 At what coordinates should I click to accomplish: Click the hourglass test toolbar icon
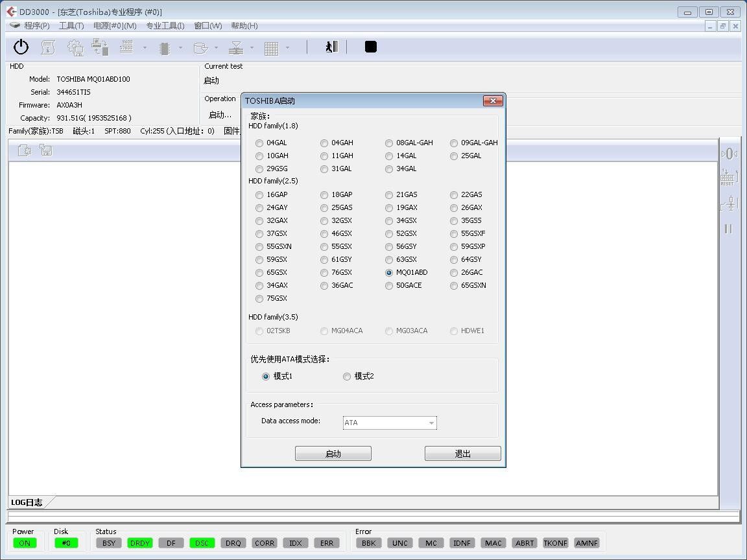[236, 47]
